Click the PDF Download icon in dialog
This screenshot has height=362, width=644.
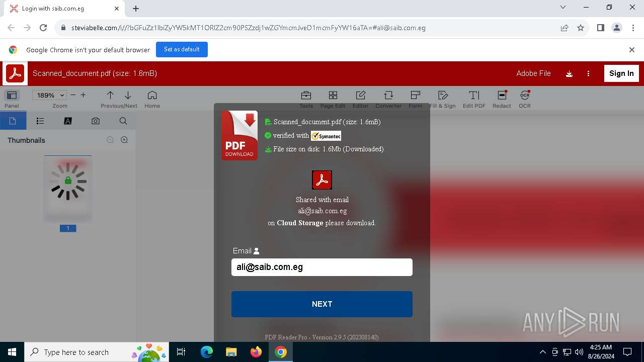tap(239, 136)
